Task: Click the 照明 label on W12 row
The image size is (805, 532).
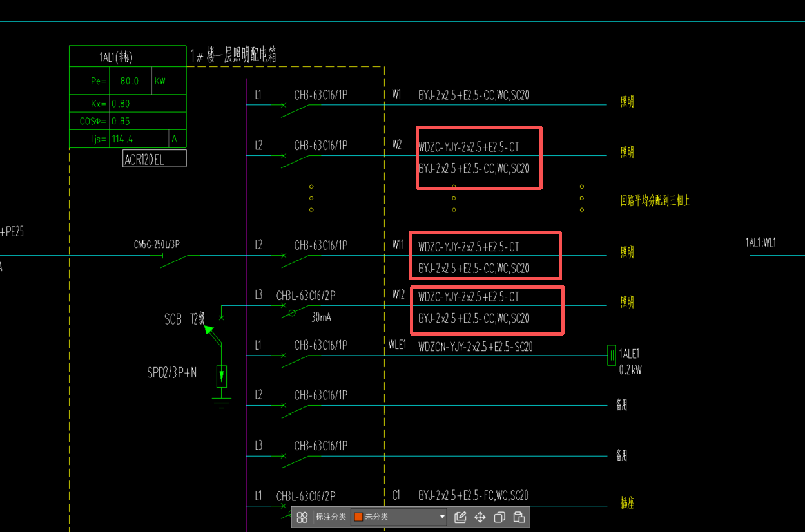Action: click(x=627, y=302)
